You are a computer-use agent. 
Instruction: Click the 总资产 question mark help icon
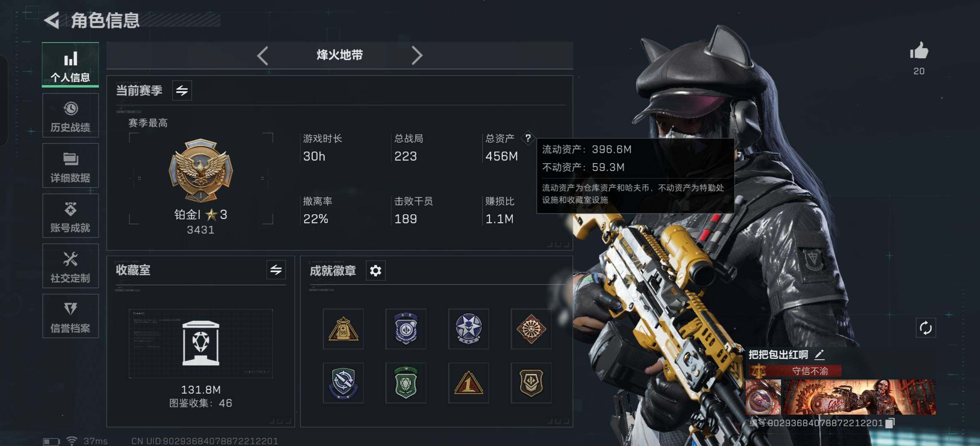pyautogui.click(x=528, y=138)
